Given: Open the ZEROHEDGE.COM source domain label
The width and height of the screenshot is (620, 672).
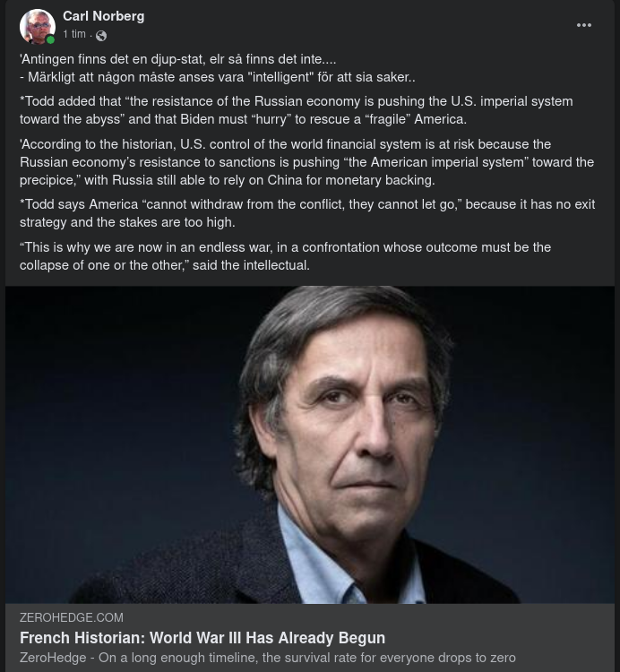Looking at the screenshot, I should coord(72,618).
